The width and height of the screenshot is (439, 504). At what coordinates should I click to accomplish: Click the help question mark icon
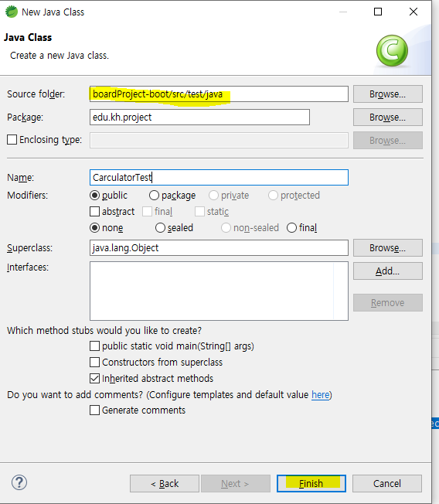pyautogui.click(x=19, y=482)
